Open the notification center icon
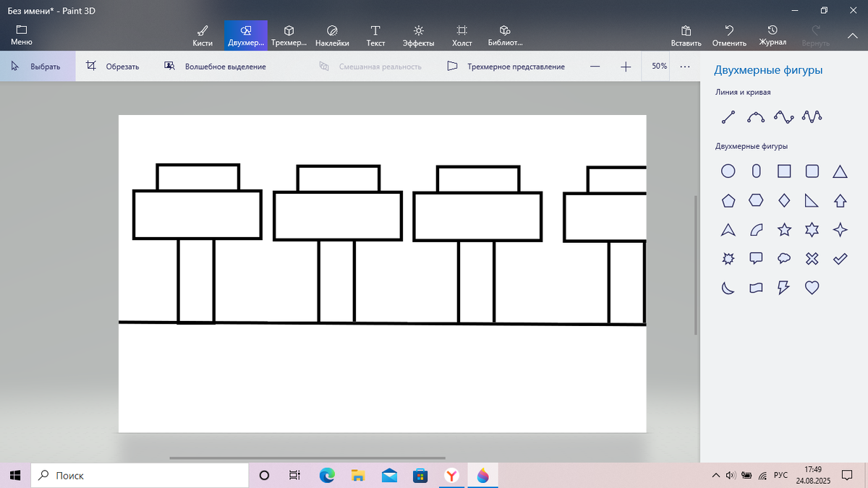868x488 pixels. coord(847,475)
